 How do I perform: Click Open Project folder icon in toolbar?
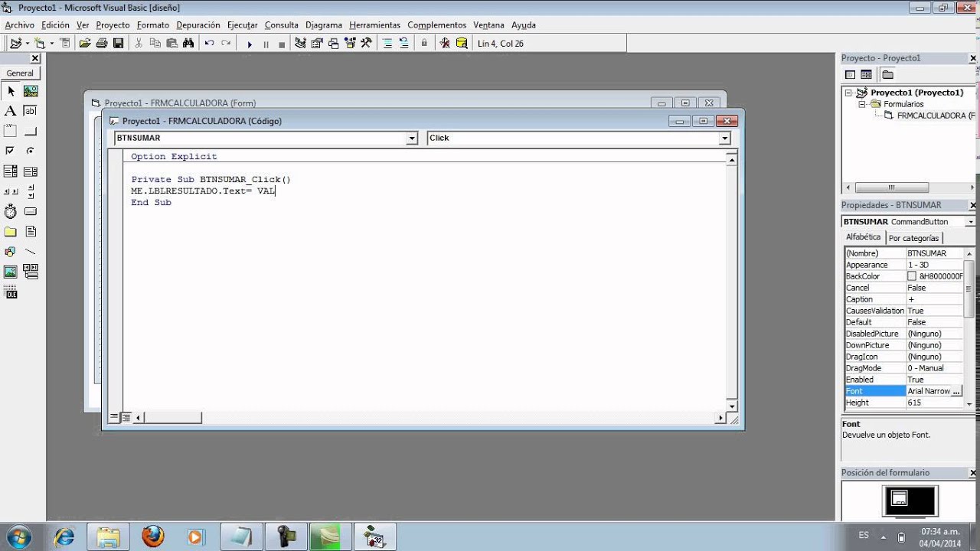pos(85,44)
